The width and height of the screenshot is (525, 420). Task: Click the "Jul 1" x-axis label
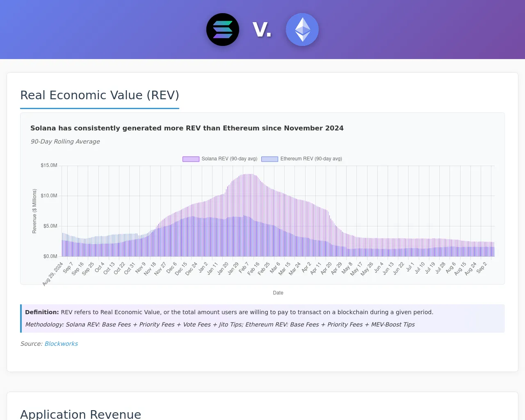(410, 267)
